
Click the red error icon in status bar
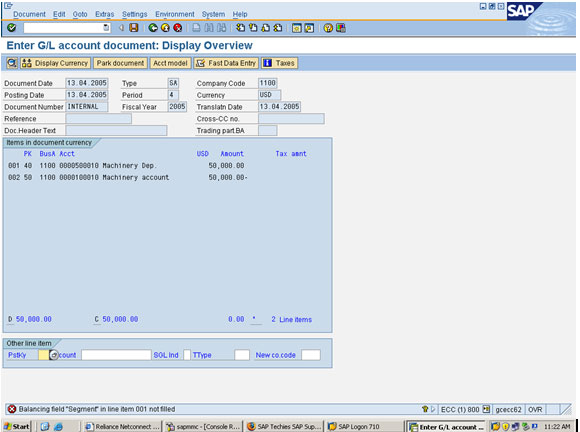click(12, 409)
